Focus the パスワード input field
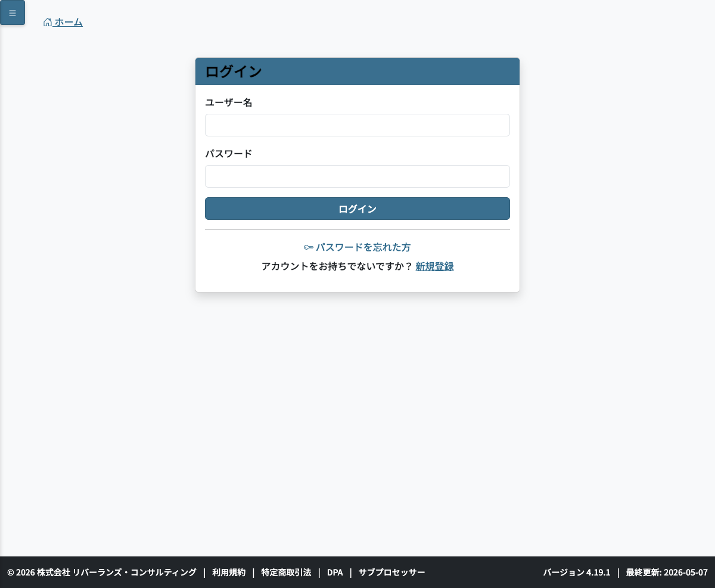 pos(357,176)
